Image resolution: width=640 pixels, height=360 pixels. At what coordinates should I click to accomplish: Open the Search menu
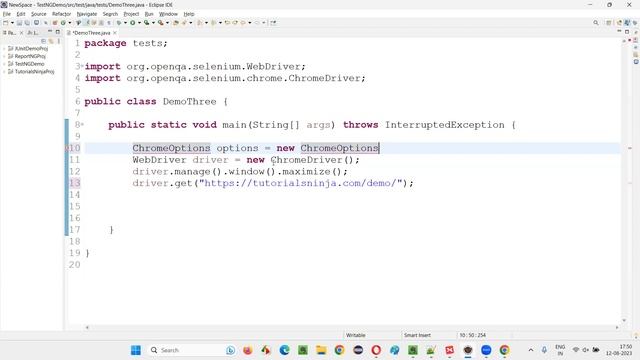[x=110, y=14]
